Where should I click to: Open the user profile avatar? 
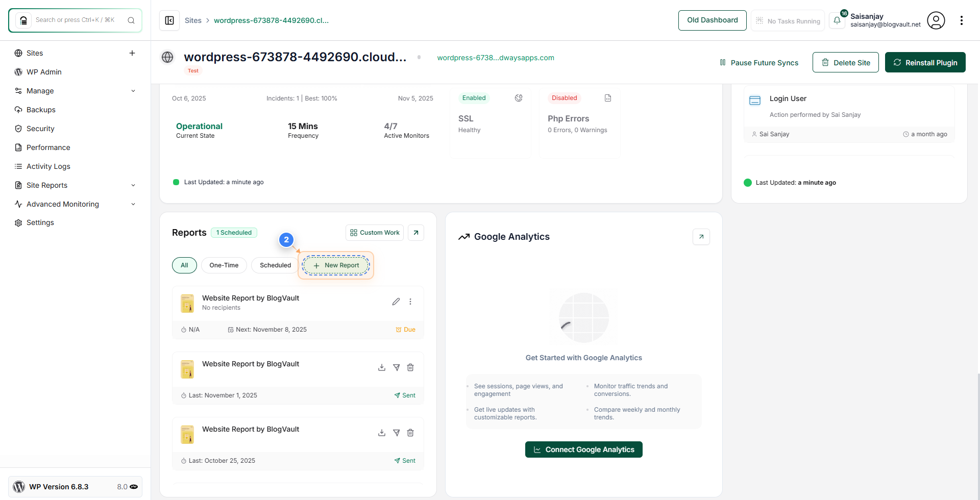936,20
